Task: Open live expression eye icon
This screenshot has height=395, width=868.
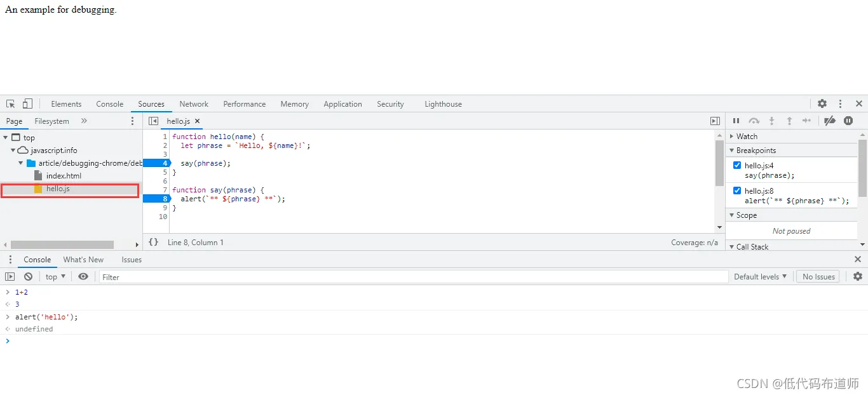Action: [x=83, y=277]
